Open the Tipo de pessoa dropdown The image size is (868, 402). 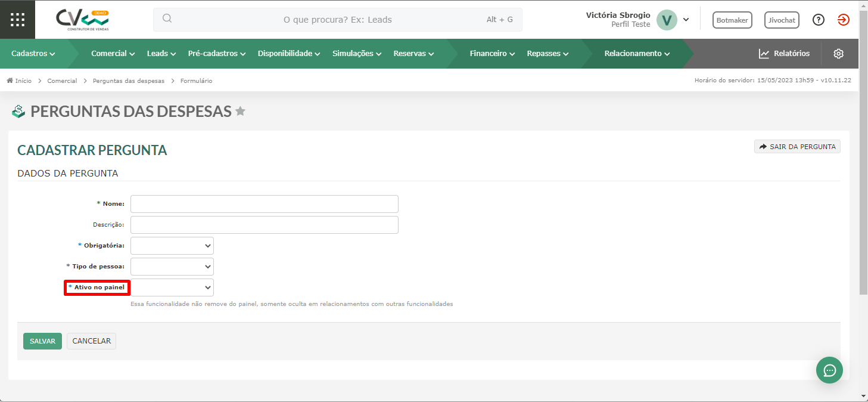pyautogui.click(x=172, y=267)
